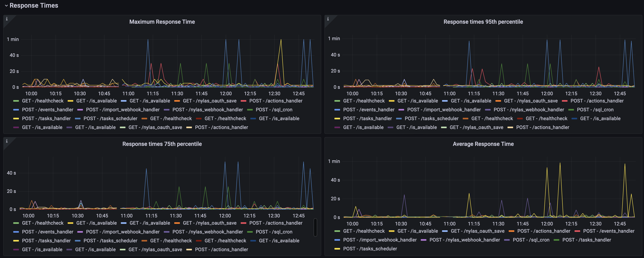Toggle POST - /tasks_handler in 95th percentile legend
The height and width of the screenshot is (258, 644).
(x=368, y=118)
